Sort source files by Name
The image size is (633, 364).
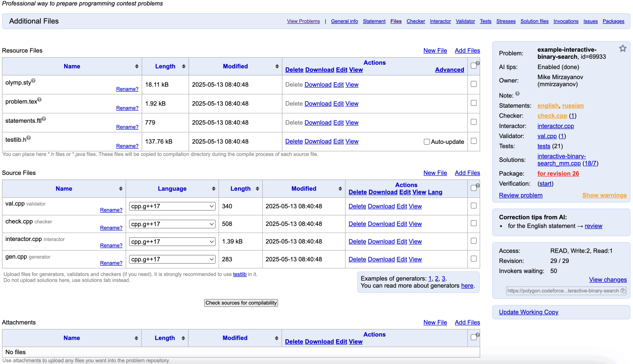121,189
